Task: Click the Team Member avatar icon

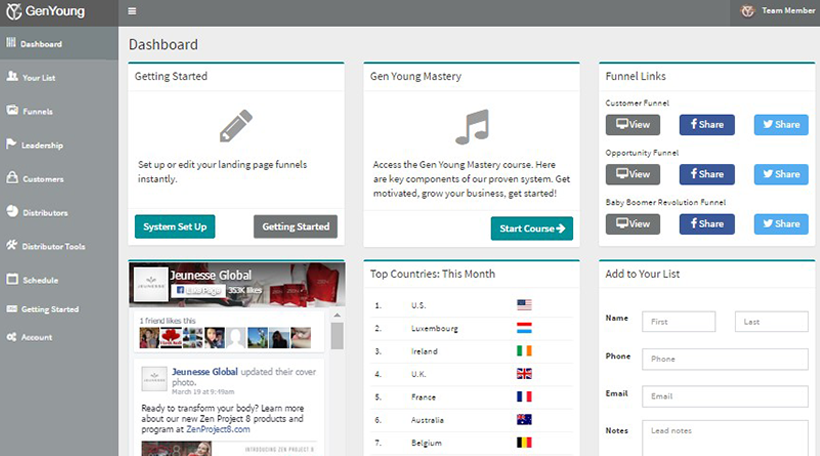Action: pyautogui.click(x=746, y=11)
